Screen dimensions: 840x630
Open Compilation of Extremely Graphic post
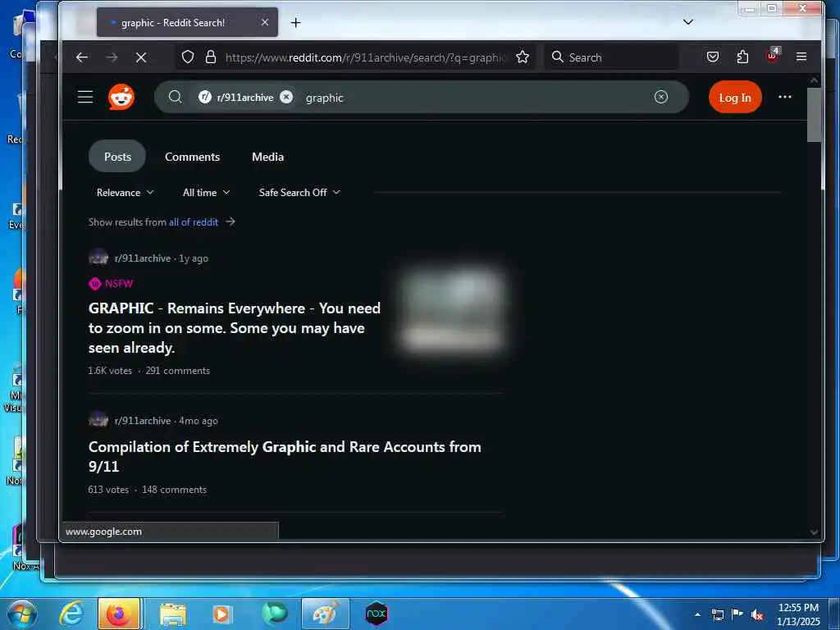[285, 456]
